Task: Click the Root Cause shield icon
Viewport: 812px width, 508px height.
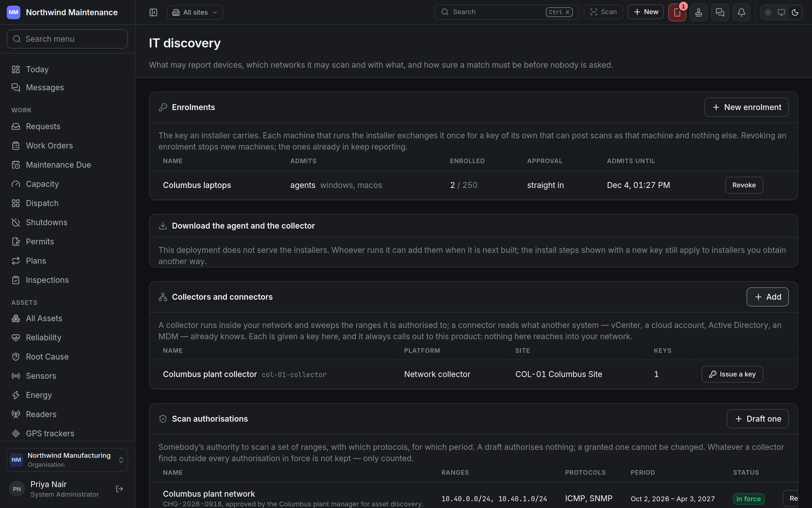Action: click(16, 356)
